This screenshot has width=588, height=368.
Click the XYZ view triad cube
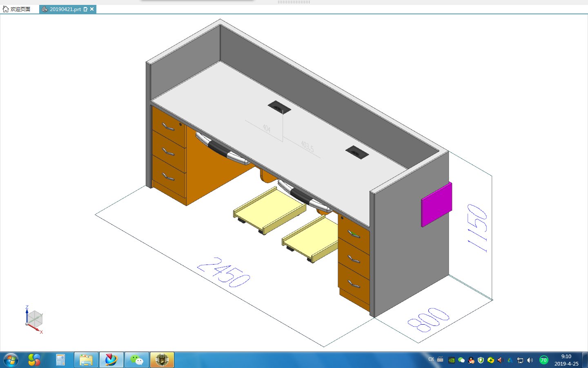point(34,319)
